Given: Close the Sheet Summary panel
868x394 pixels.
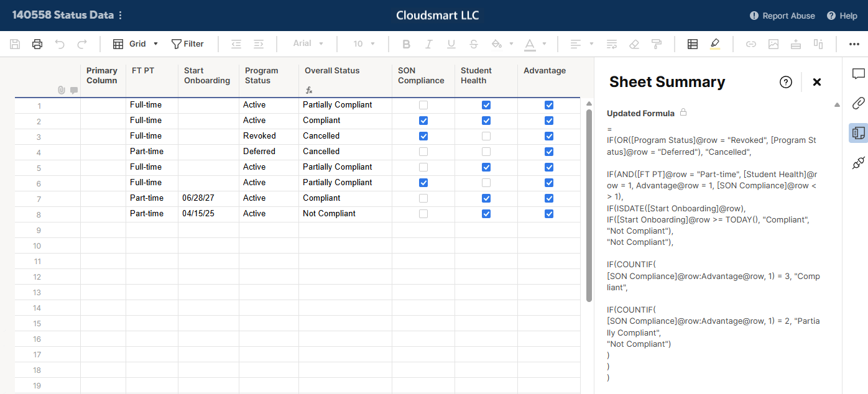Looking at the screenshot, I should (x=817, y=82).
